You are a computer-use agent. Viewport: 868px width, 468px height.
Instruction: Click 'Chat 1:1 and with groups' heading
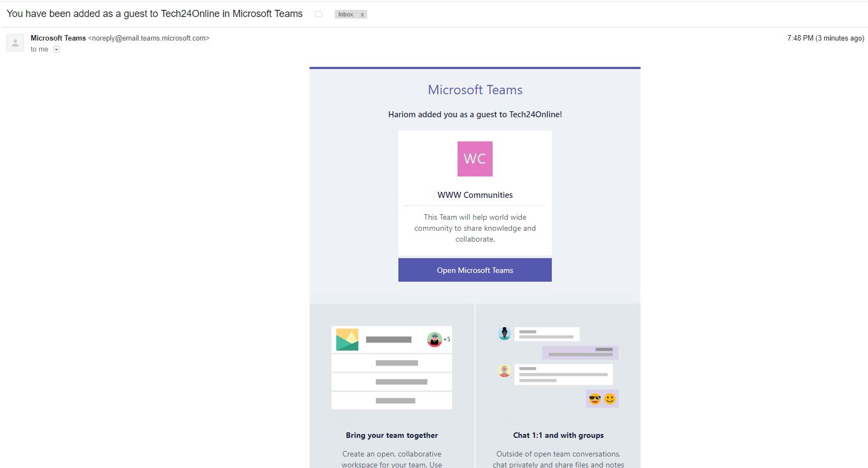[x=558, y=435]
